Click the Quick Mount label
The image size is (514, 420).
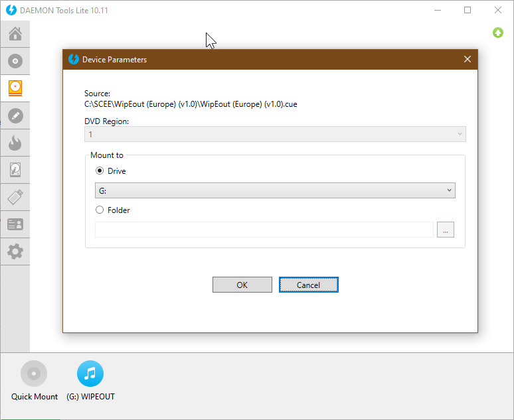[35, 397]
